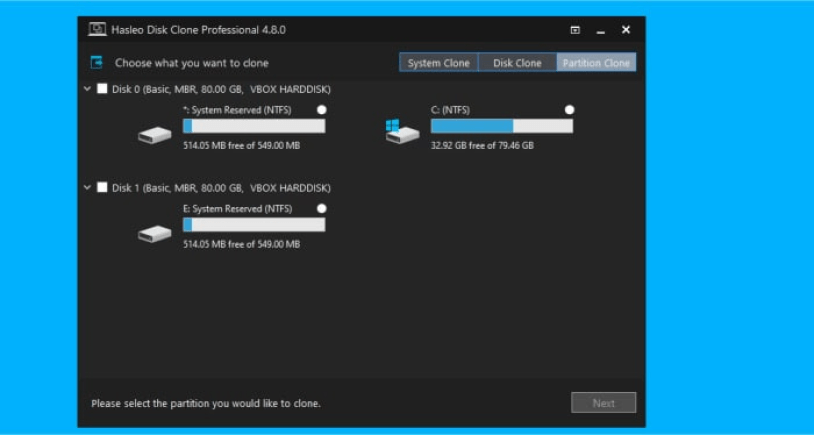Close the Hasleo Disk Clone window

tap(626, 30)
